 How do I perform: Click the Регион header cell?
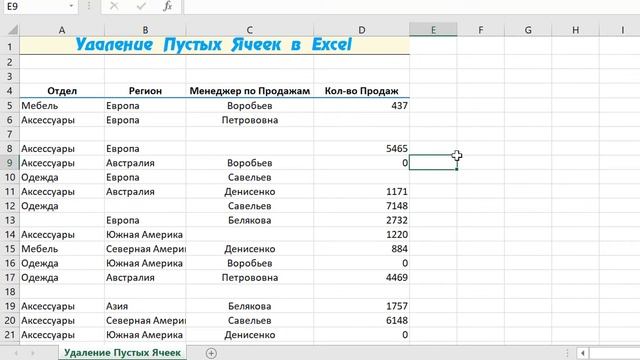(x=145, y=91)
